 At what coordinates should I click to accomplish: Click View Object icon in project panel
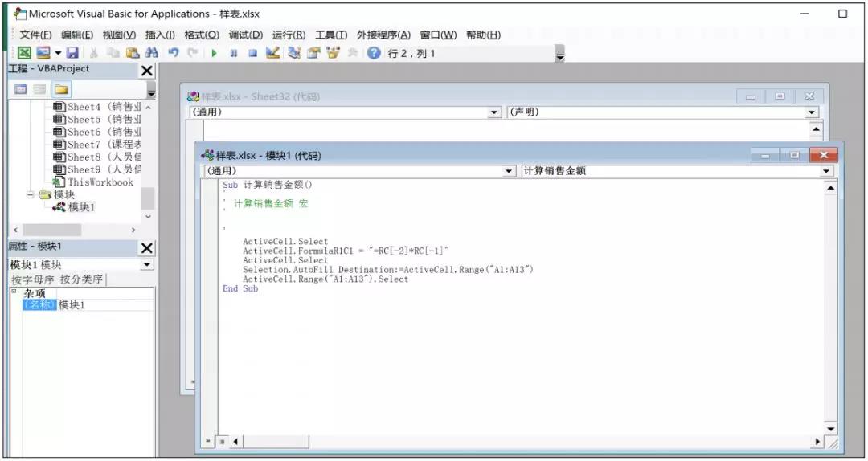(40, 89)
